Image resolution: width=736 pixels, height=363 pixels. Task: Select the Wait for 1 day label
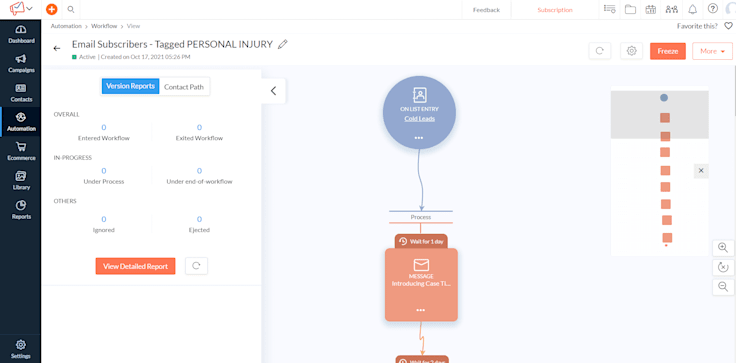tap(421, 242)
